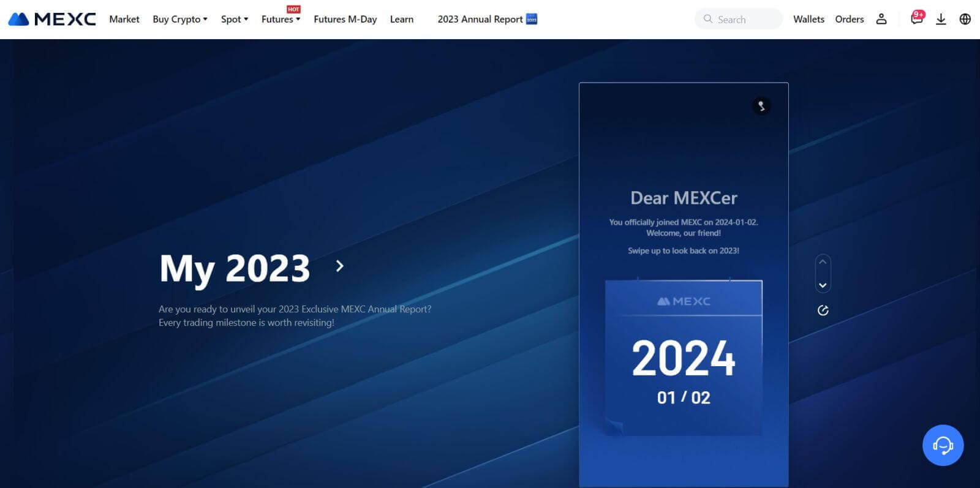Toggle the music icon on the report card
Viewport: 980px width, 488px height.
(x=761, y=106)
